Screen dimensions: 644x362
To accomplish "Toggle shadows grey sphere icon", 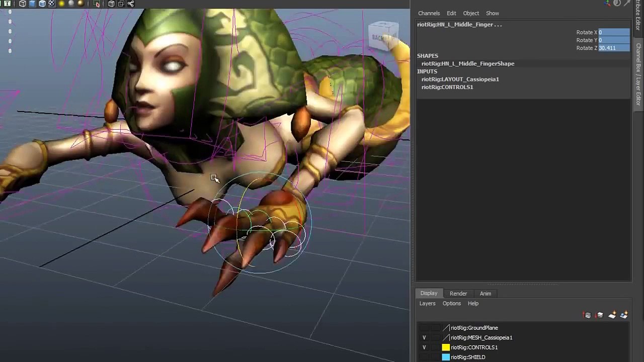I will (71, 4).
